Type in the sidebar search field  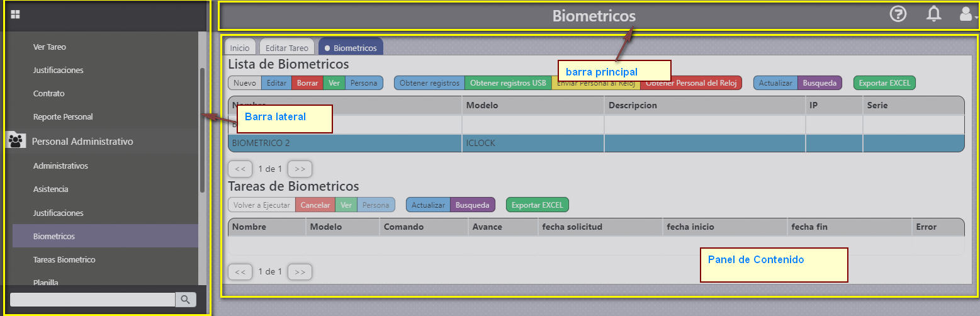(92, 300)
